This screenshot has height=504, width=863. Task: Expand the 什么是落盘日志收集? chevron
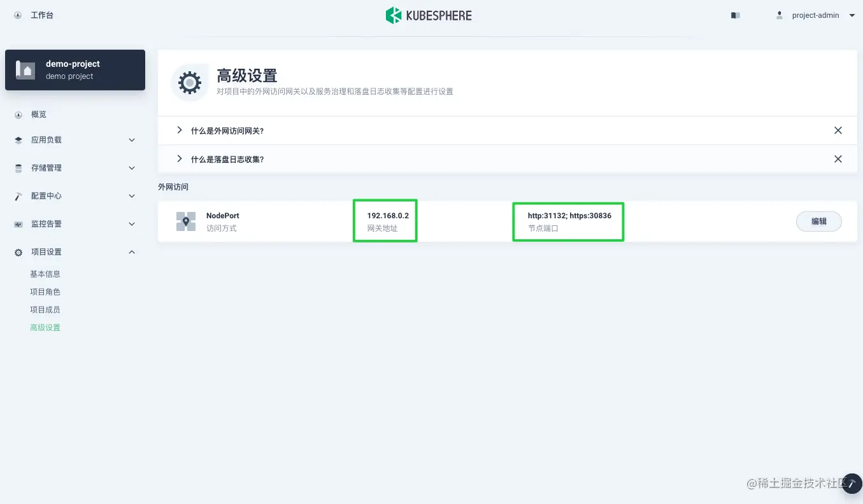click(180, 159)
